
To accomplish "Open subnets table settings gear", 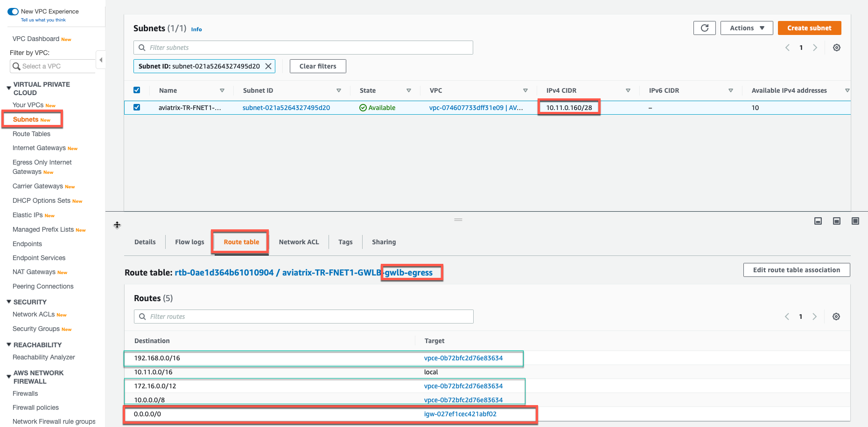I will coord(836,48).
